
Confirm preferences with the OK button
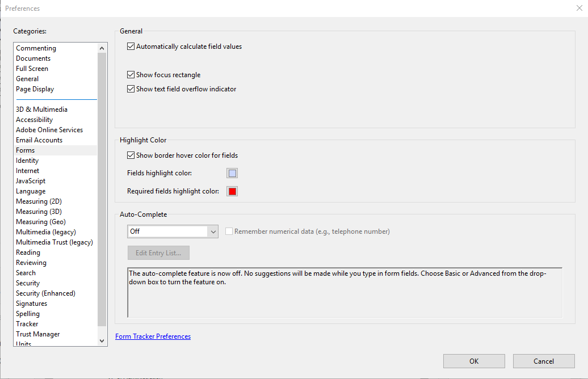point(473,361)
